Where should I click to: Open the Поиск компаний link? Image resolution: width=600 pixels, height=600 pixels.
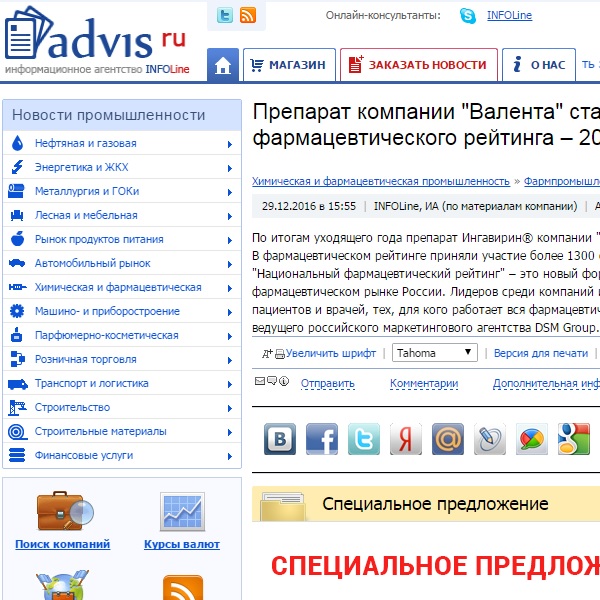point(63,544)
